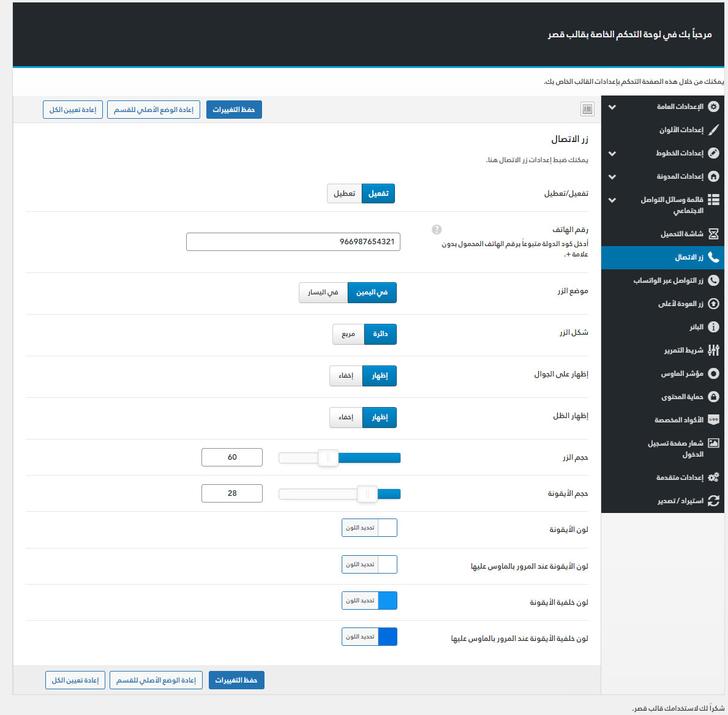Open the إعدادات متقدمة menu item
Screen dimensions: 728x715
680,477
